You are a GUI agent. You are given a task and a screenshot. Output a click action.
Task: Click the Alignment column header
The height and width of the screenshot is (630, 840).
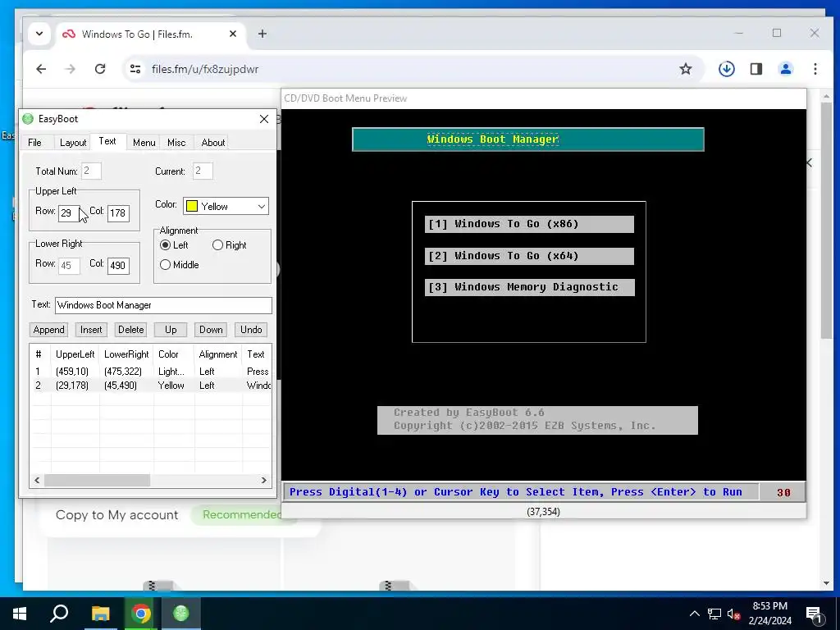218,354
